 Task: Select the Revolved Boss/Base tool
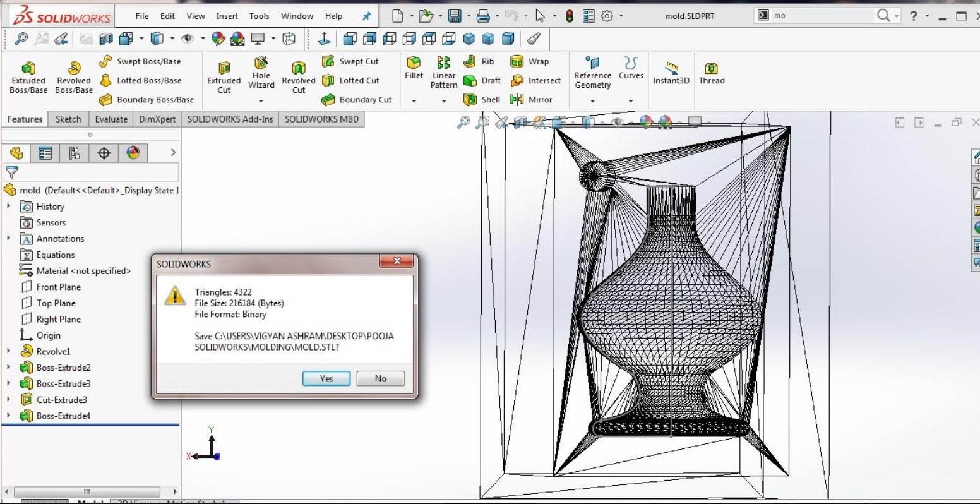click(74, 77)
